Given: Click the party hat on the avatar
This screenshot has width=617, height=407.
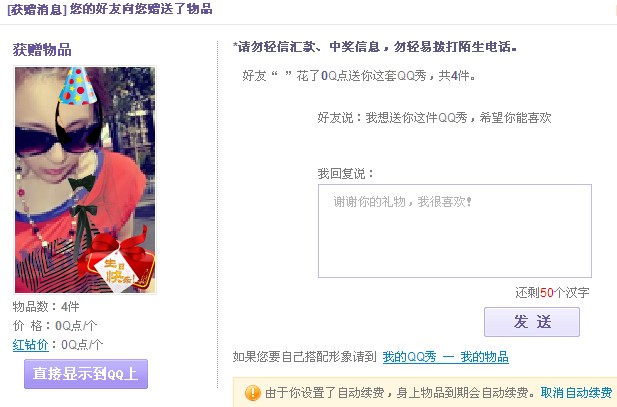Looking at the screenshot, I should 77,86.
